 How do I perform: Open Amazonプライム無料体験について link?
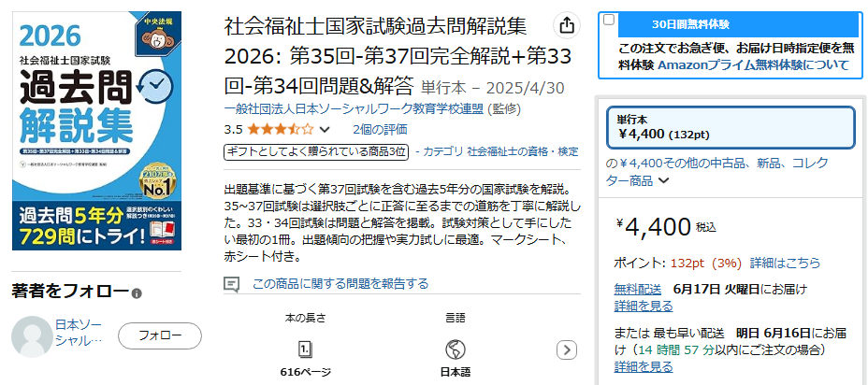point(753,64)
